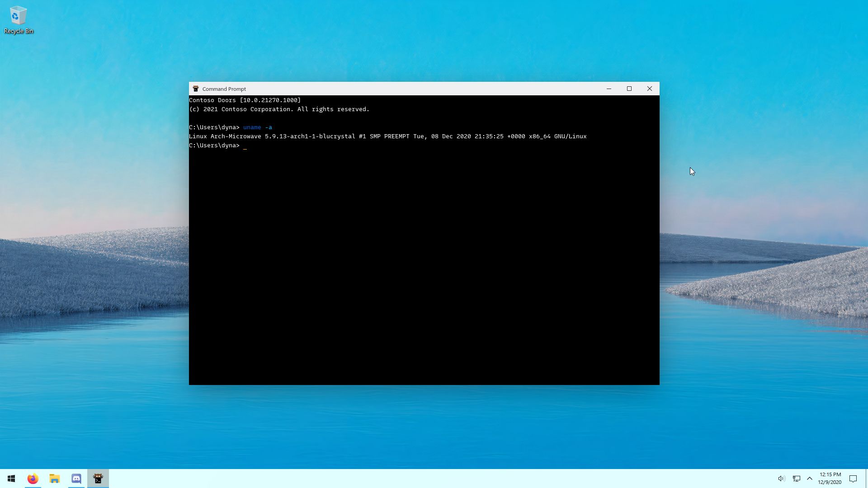Close the Command Prompt window
Screen dimensions: 868x488
pos(650,89)
